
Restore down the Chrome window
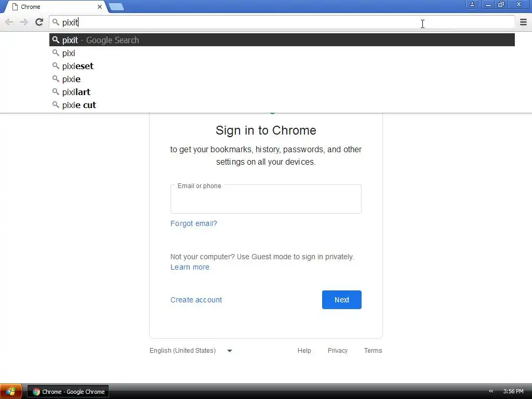(501, 4)
